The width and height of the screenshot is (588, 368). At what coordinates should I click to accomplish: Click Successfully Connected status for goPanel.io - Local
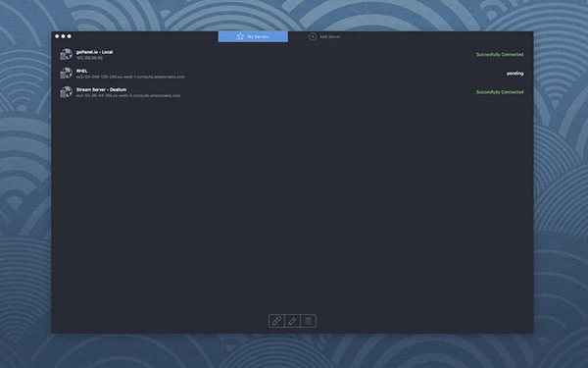[500, 54]
